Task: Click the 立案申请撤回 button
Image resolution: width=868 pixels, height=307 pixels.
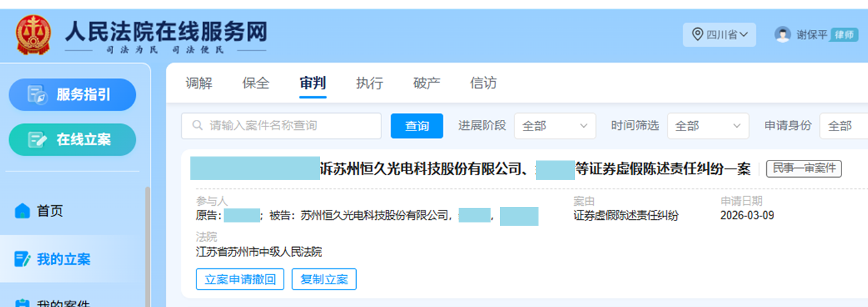Action: (240, 279)
